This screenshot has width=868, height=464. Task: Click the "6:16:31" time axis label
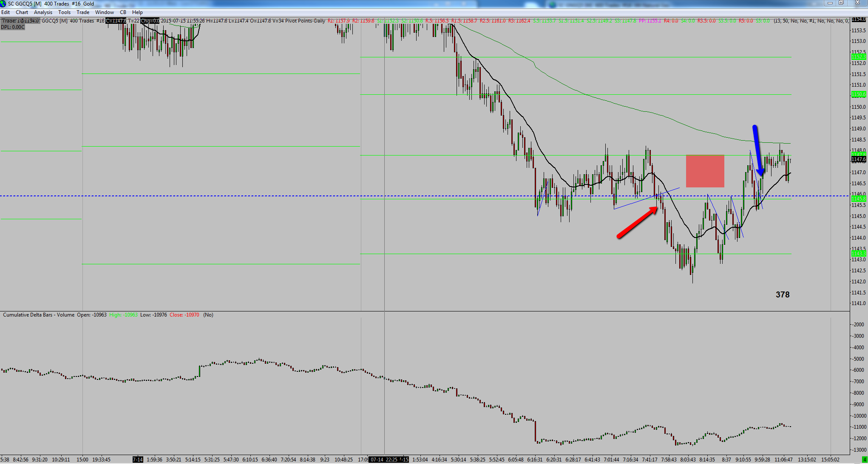[535, 460]
